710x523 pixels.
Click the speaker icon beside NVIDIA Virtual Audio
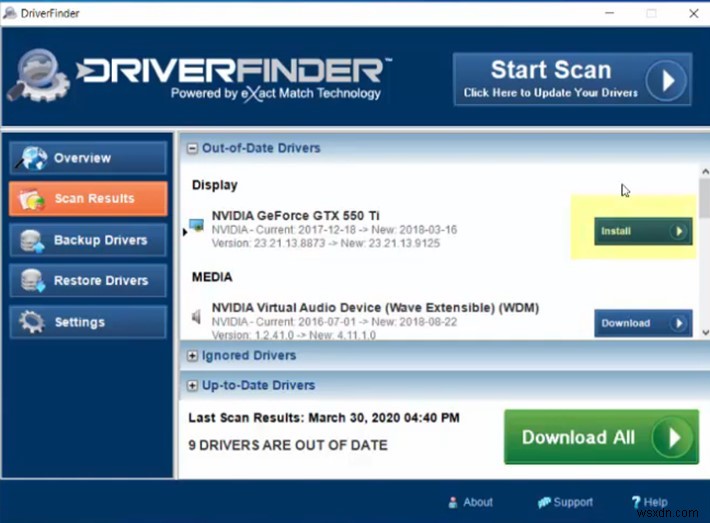[x=196, y=317]
